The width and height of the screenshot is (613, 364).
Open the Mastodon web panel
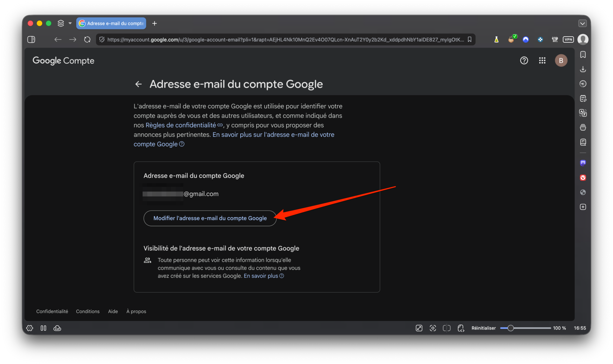(x=583, y=163)
